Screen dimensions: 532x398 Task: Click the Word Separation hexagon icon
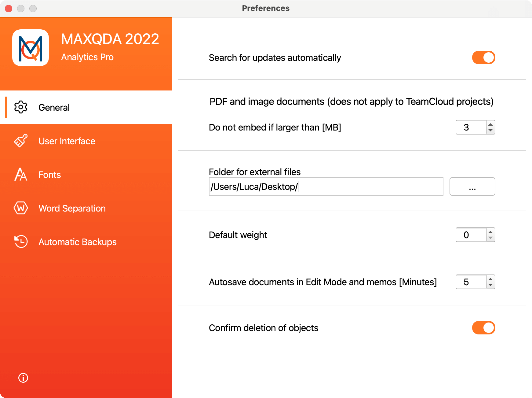[x=21, y=208]
